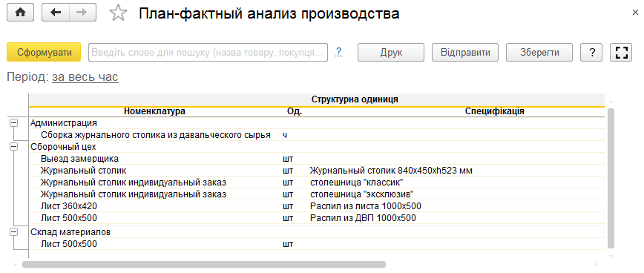Select the Сборочный цех row
This screenshot has width=644, height=273.
click(316, 147)
